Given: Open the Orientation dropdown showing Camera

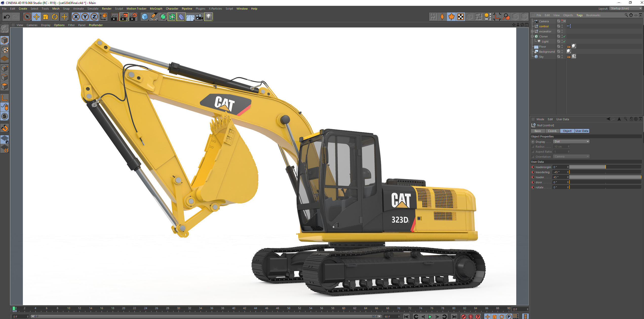Looking at the screenshot, I should click(571, 156).
